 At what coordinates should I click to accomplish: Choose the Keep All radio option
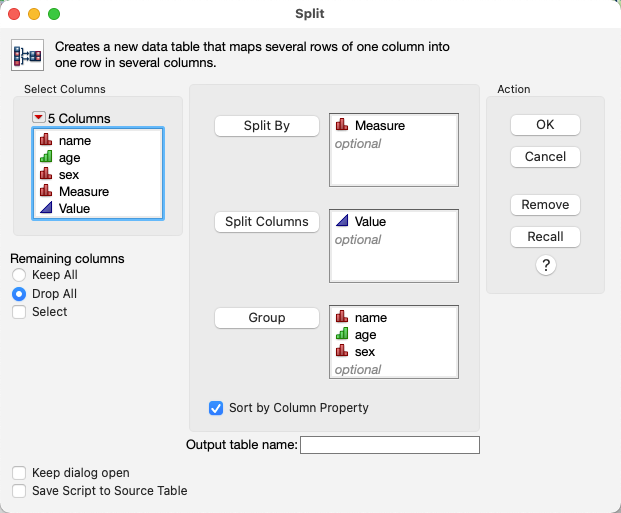19,275
